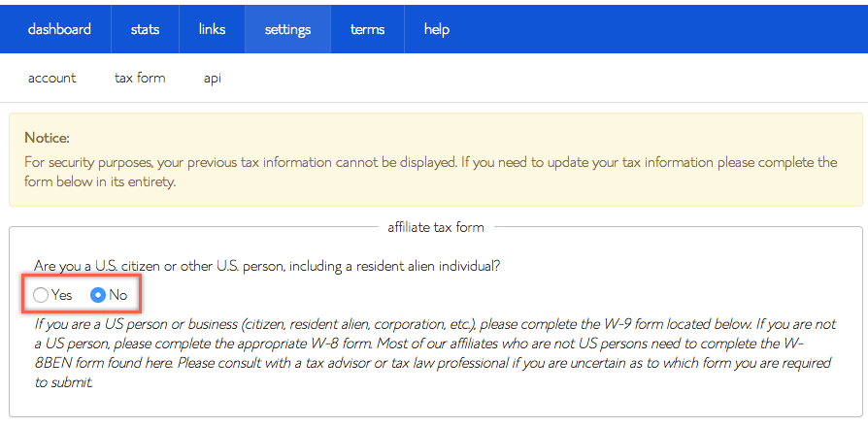This screenshot has height=426, width=868.
Task: Click the U.S. citizen question text
Action: (x=274, y=265)
